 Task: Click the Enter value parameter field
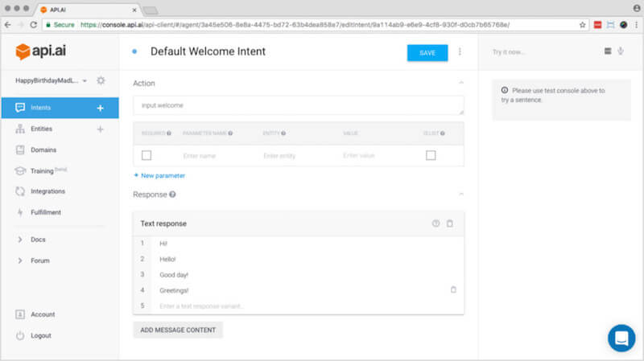pyautogui.click(x=359, y=155)
